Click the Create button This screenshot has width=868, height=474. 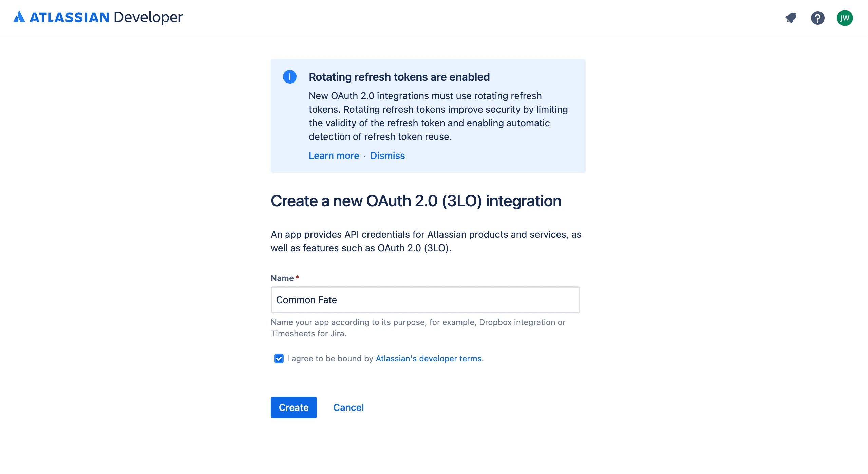click(x=294, y=407)
